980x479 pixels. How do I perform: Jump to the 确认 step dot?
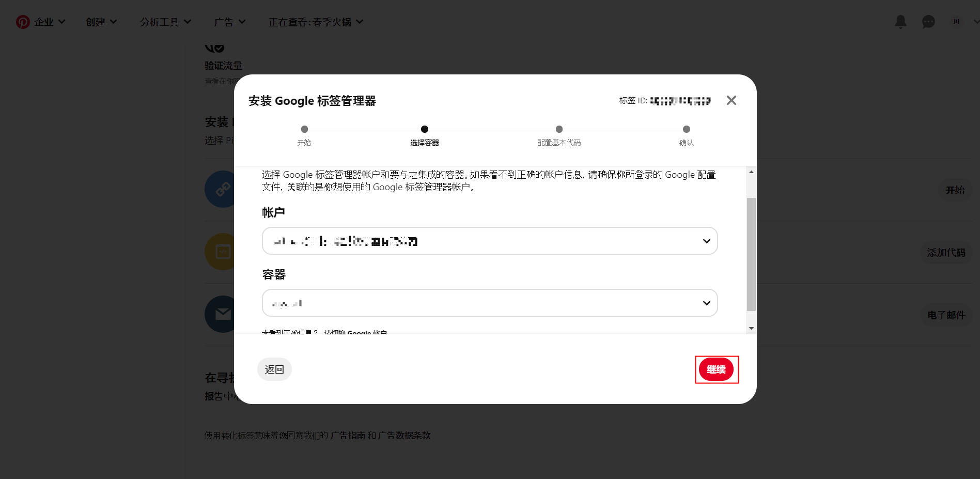[686, 129]
